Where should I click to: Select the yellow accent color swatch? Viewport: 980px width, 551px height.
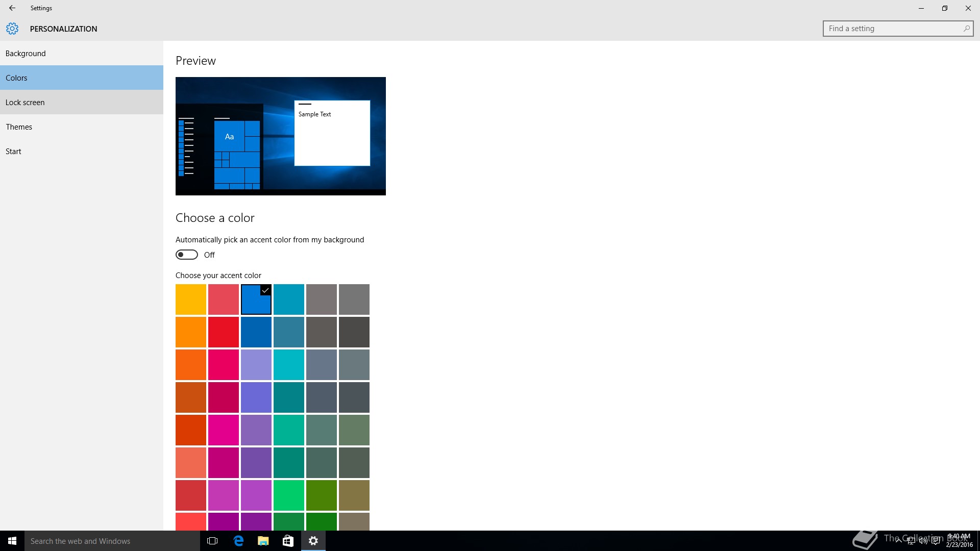[x=191, y=299]
